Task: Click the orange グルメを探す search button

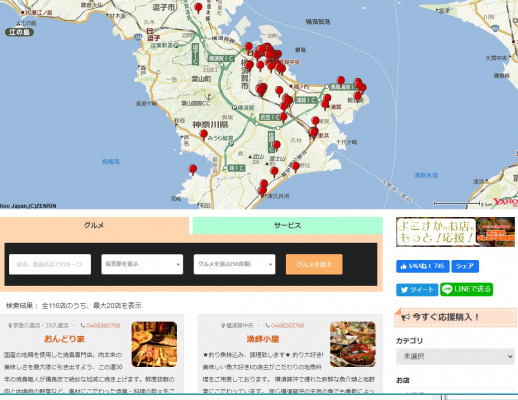Action: point(314,264)
